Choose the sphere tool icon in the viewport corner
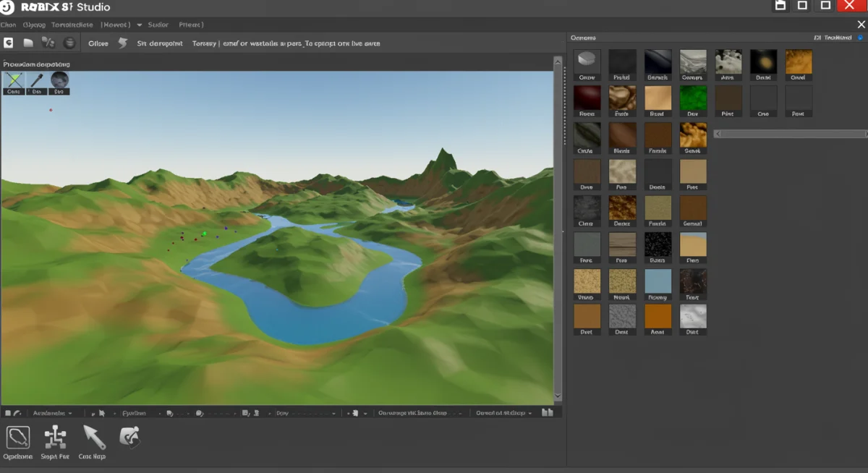The height and width of the screenshot is (473, 868). point(59,80)
